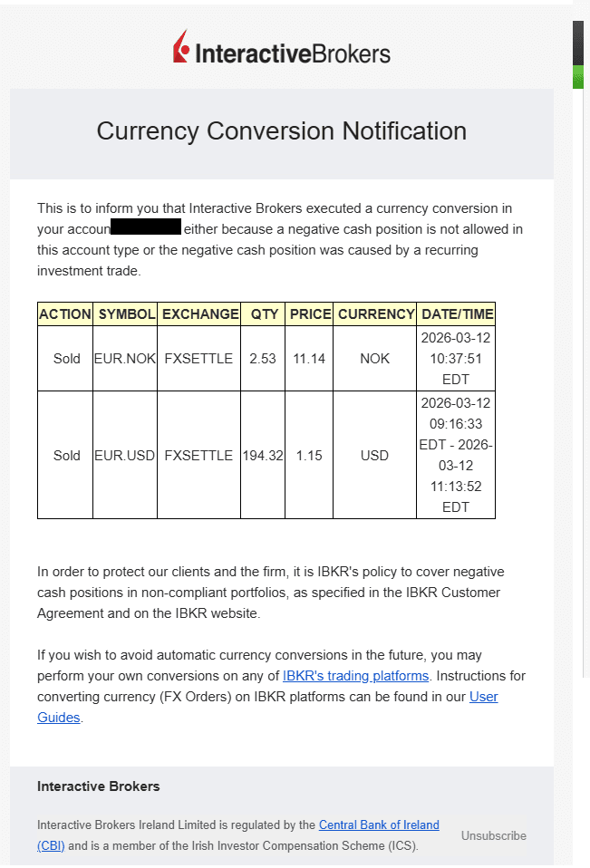Click the QTY column header
This screenshot has height=868, width=590.
tap(263, 314)
